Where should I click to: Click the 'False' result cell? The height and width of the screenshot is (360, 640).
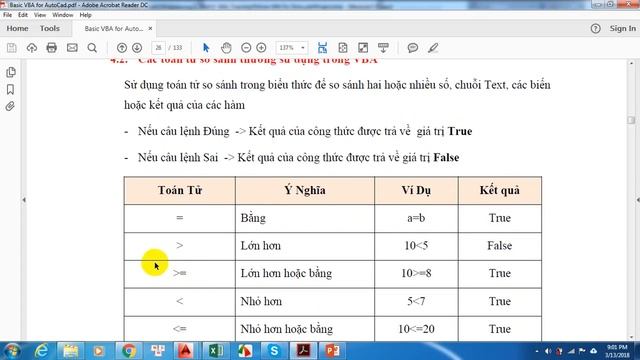click(x=500, y=246)
